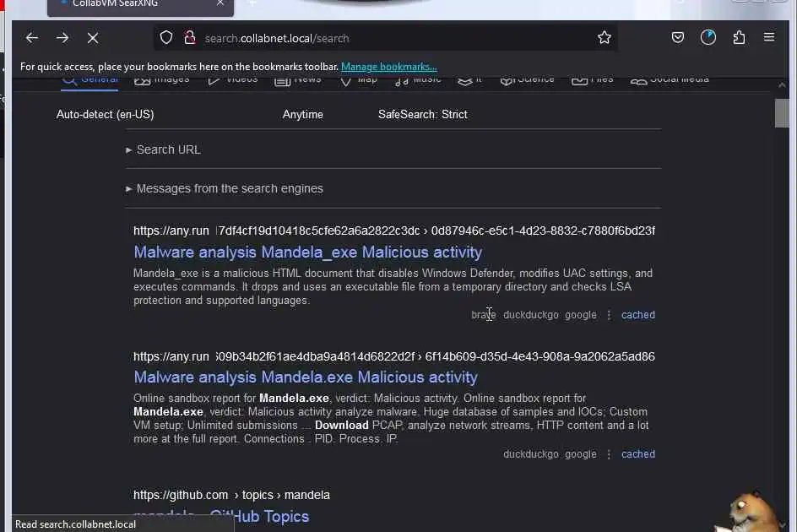Stop loading the current page

[x=93, y=38]
